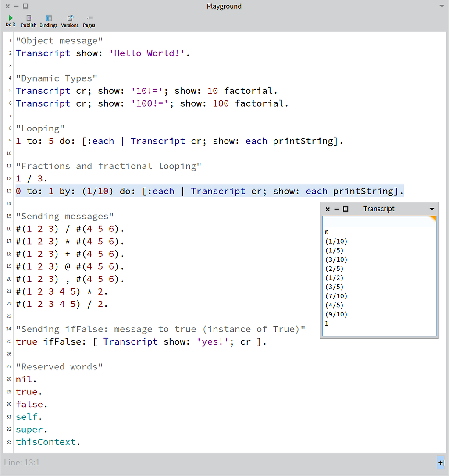Click the "Dynamic Types" comment
This screenshot has width=449, height=476.
pos(57,78)
